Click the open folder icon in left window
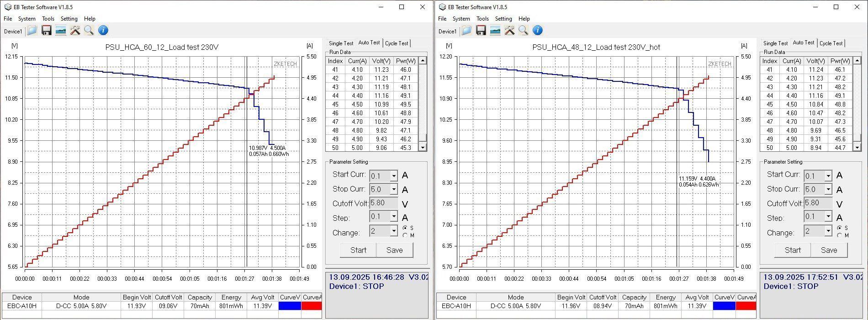The image size is (868, 320). coord(32,31)
